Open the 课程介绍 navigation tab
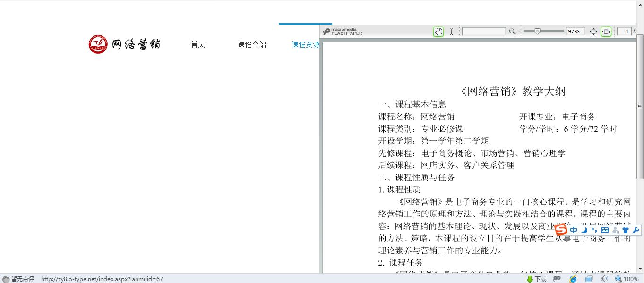Screen dimensions: 644x283 [x=252, y=44]
